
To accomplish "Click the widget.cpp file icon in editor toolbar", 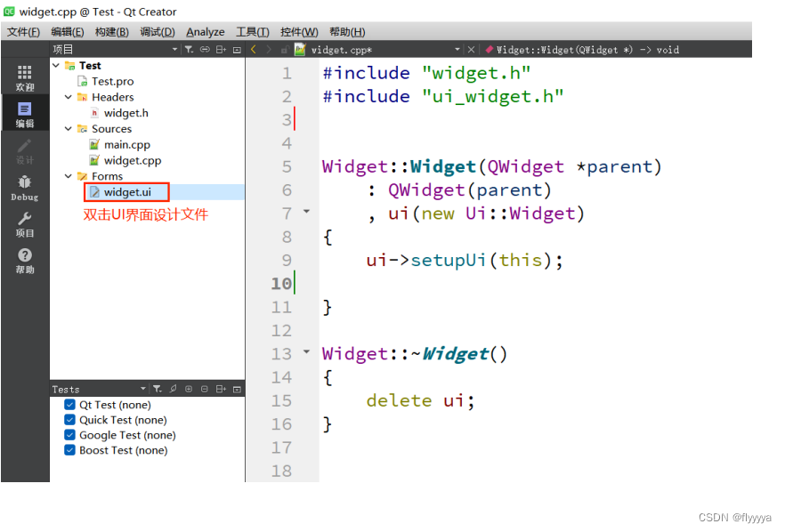I will (300, 50).
